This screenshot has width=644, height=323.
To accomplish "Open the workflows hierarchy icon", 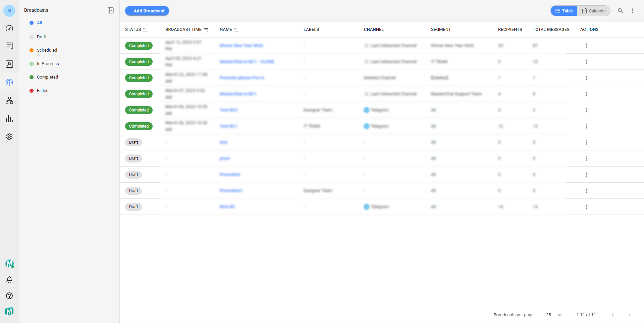I will [x=9, y=100].
